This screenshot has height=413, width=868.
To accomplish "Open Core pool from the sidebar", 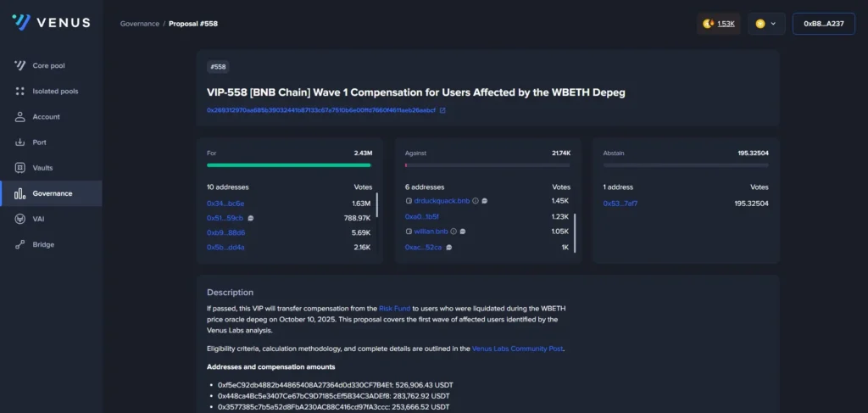I will 48,65.
